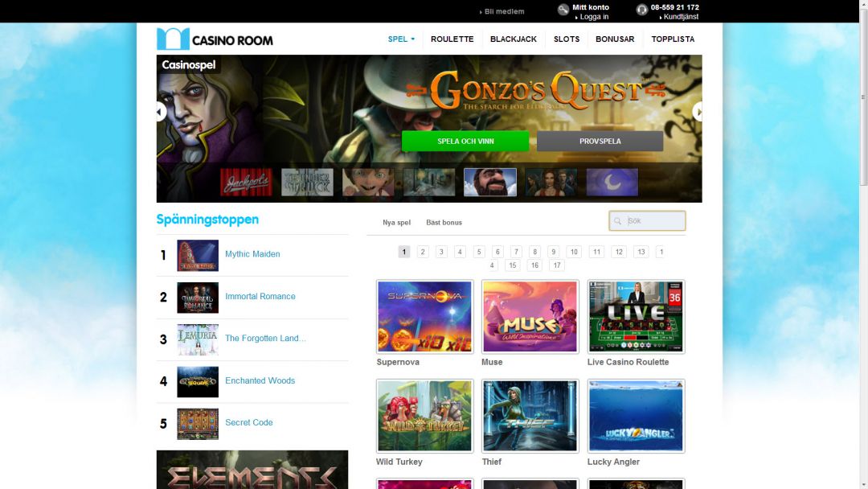The height and width of the screenshot is (489, 868).
Task: Open the Secret Code link
Action: [x=249, y=422]
